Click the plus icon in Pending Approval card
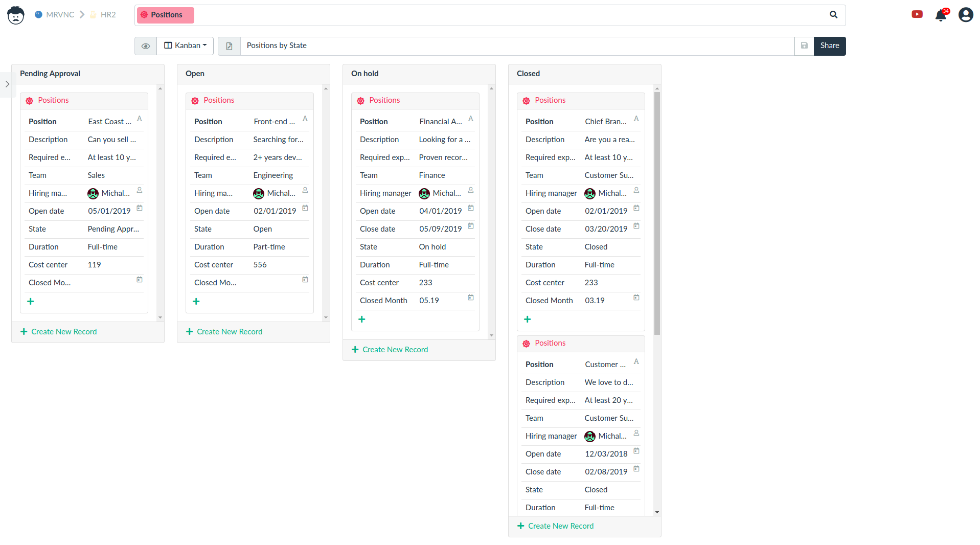Image resolution: width=980 pixels, height=545 pixels. click(31, 302)
